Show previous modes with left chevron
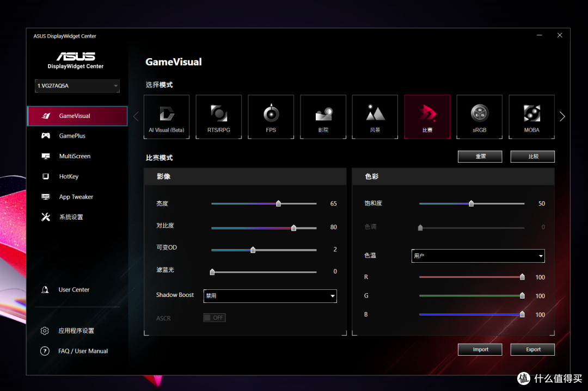This screenshot has height=391, width=588. click(x=136, y=116)
